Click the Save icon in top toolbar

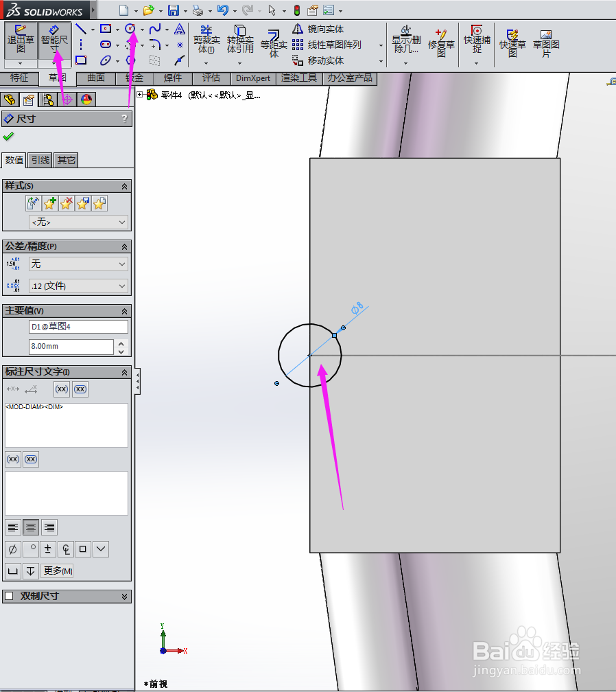pos(174,10)
